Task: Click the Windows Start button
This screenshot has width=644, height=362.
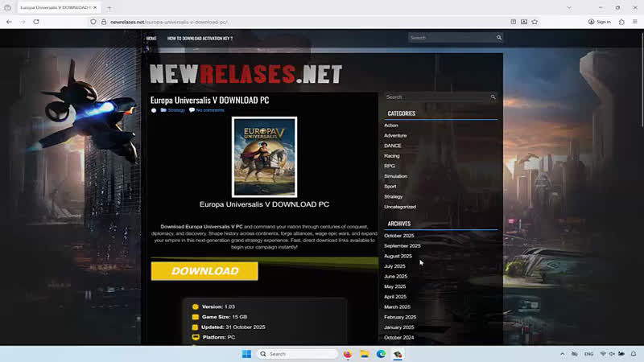Action: [x=246, y=354]
